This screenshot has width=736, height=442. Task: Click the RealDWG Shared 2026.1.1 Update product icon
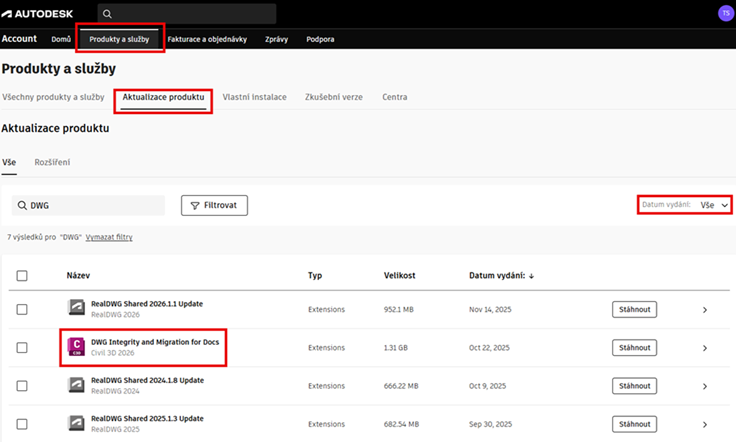[76, 308]
